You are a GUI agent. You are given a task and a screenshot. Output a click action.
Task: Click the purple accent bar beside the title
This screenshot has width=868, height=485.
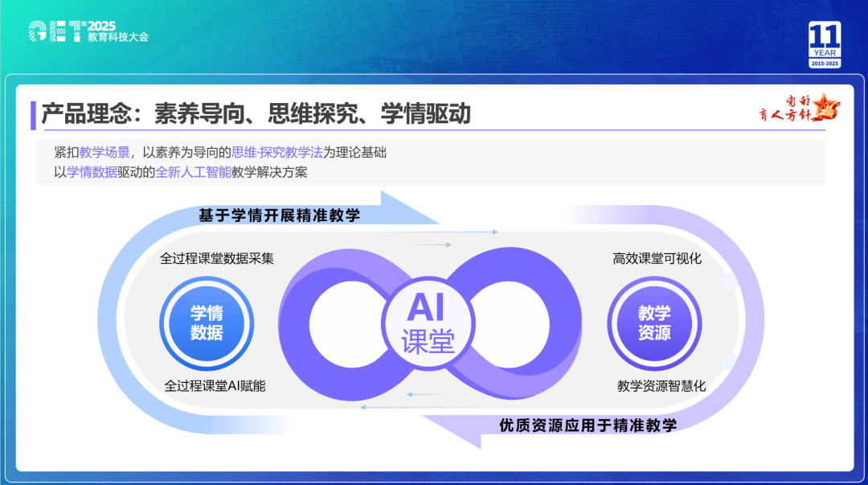(33, 115)
